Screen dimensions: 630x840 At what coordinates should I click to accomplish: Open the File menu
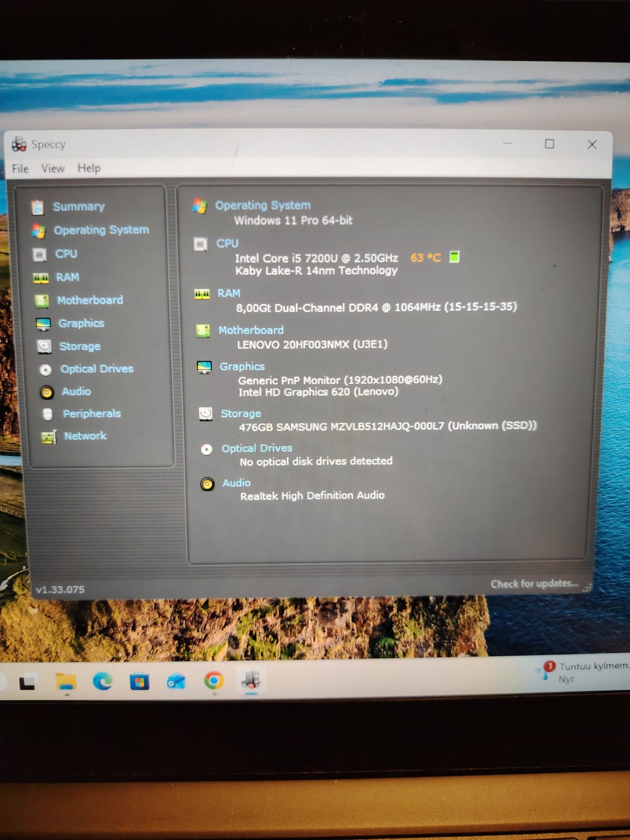coord(20,169)
